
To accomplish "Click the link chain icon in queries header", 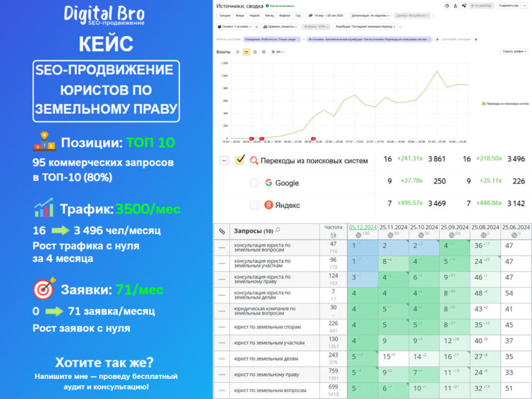I will coord(222,231).
